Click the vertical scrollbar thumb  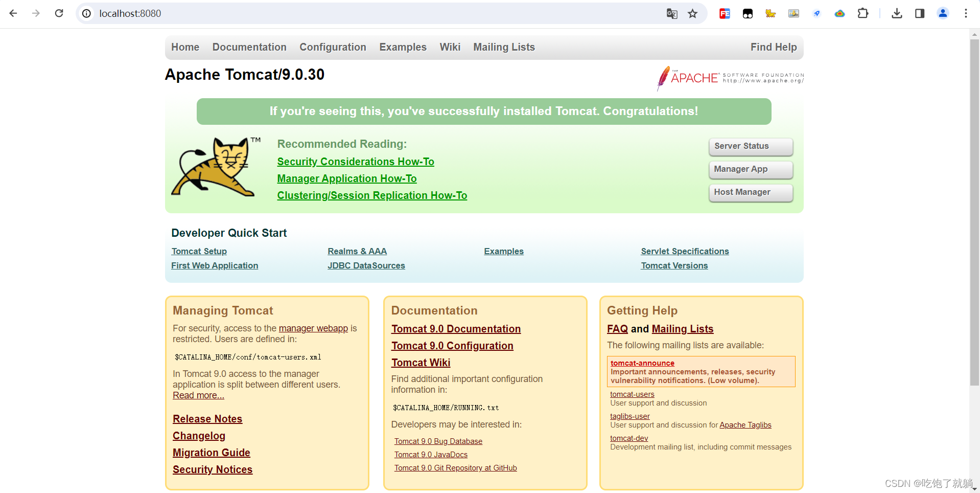click(974, 212)
